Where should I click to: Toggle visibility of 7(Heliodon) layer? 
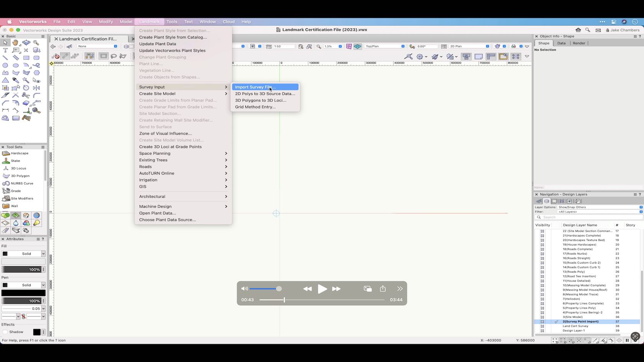(542, 299)
